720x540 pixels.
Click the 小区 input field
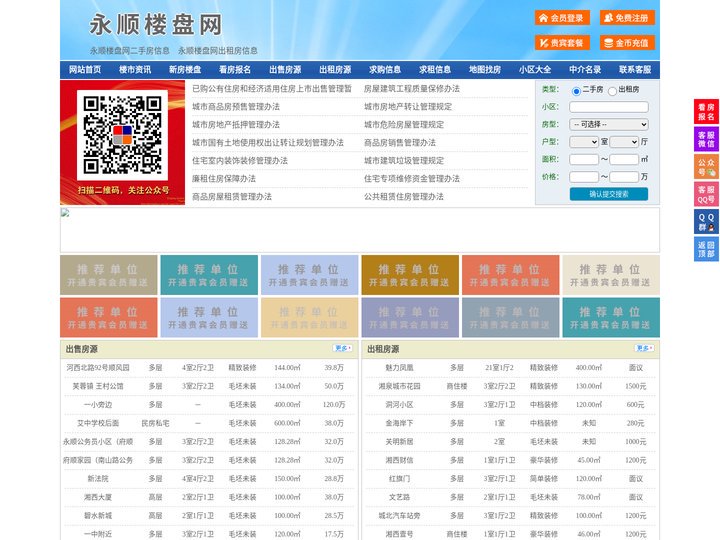coord(609,107)
